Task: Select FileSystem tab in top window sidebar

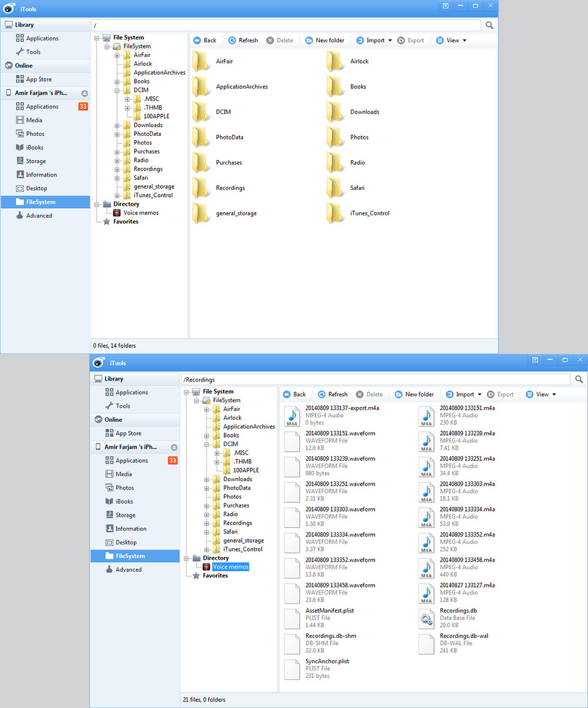Action: pos(45,202)
